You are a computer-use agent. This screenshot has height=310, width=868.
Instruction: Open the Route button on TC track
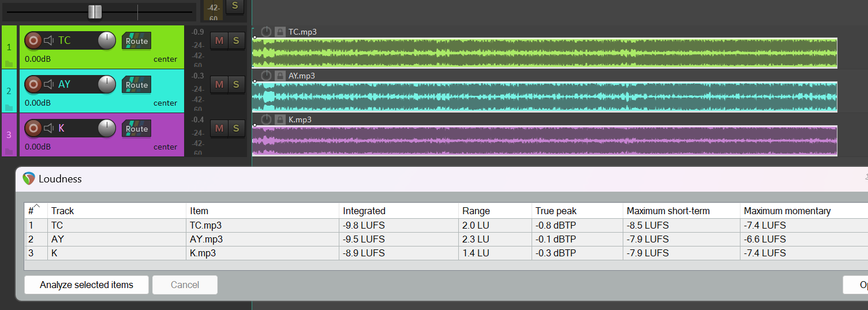point(137,41)
